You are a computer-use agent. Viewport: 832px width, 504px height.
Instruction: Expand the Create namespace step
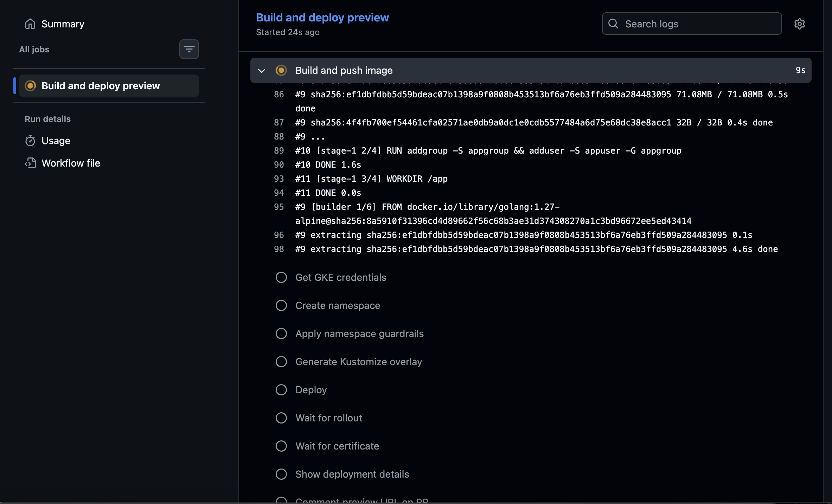(531, 305)
